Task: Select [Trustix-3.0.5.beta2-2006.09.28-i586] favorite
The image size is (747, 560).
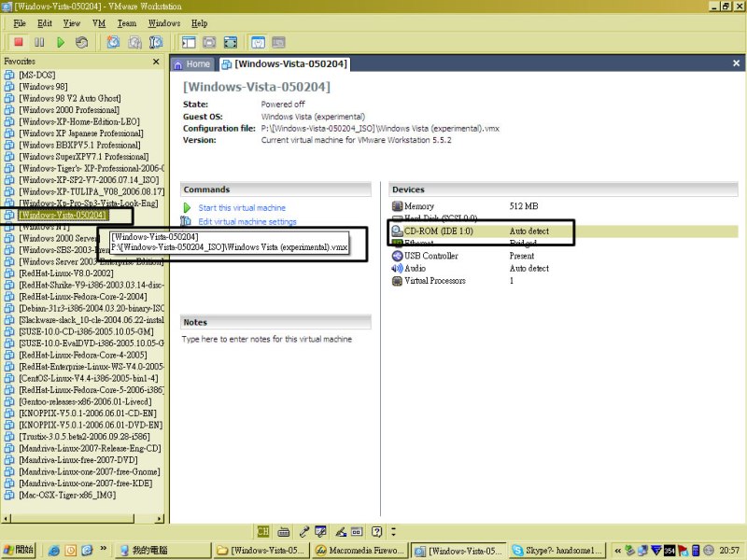Action: (x=84, y=436)
